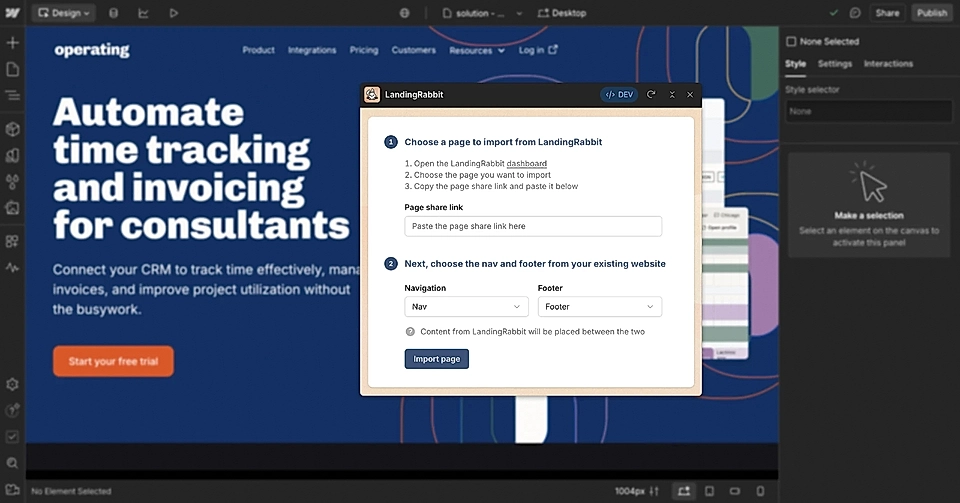Click the canvas width adjust arrows icon
The width and height of the screenshot is (960, 503).
[x=654, y=491]
